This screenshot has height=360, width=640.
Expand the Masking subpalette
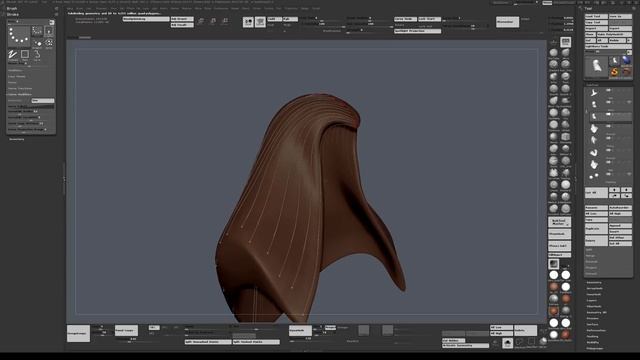pyautogui.click(x=592, y=337)
